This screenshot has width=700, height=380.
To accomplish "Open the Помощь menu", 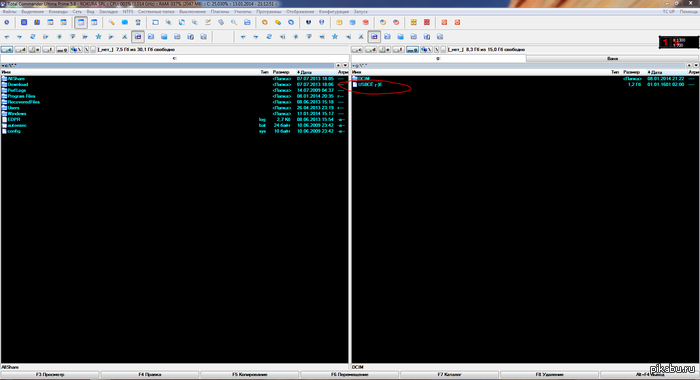I will tap(688, 12).
